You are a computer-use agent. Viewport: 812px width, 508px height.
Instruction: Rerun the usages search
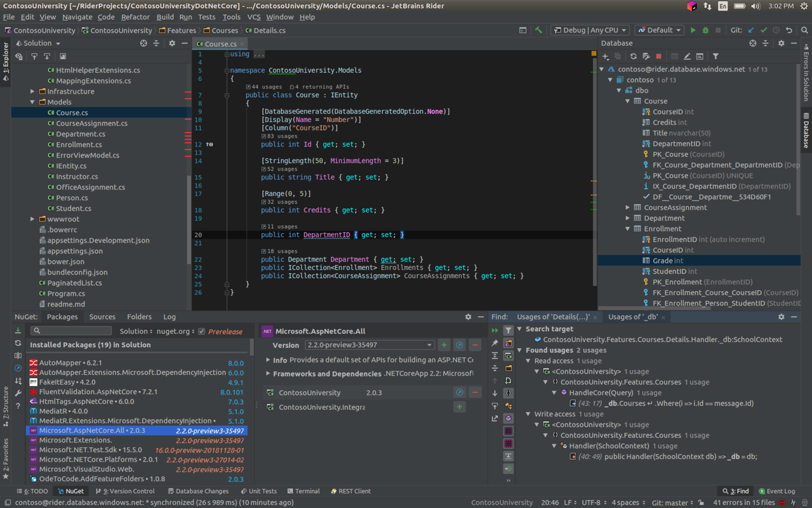click(x=495, y=330)
